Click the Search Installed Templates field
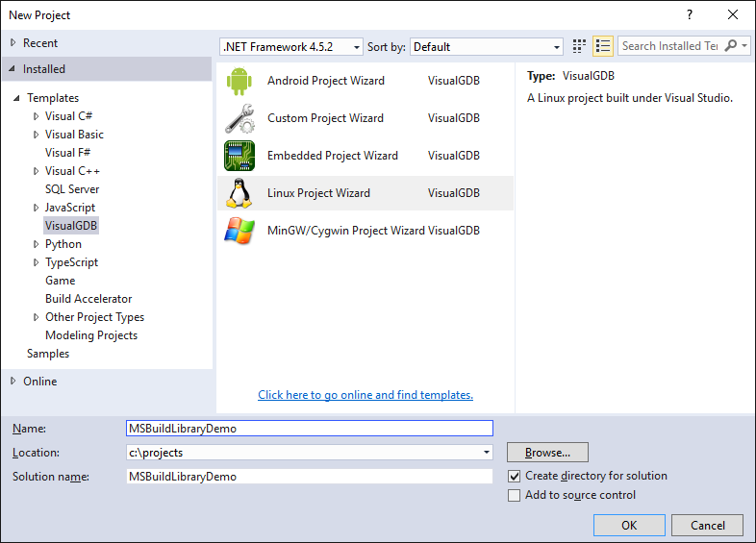756x543 pixels. 670,46
